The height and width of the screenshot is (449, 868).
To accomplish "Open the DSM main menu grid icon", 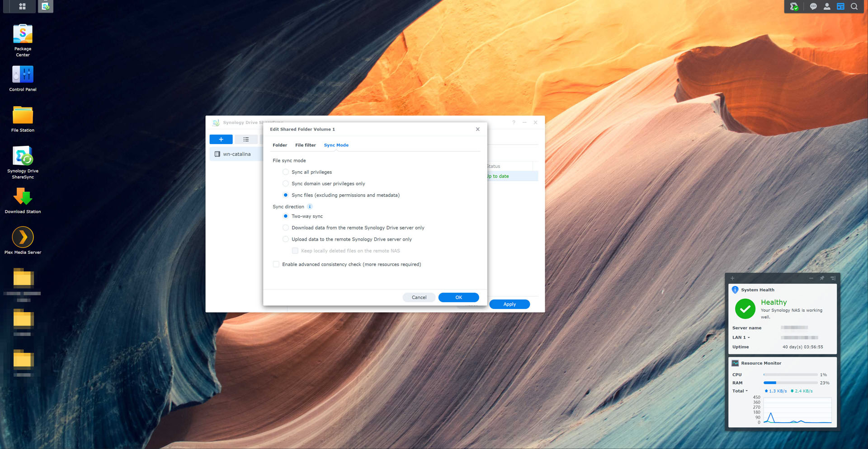I will point(22,6).
